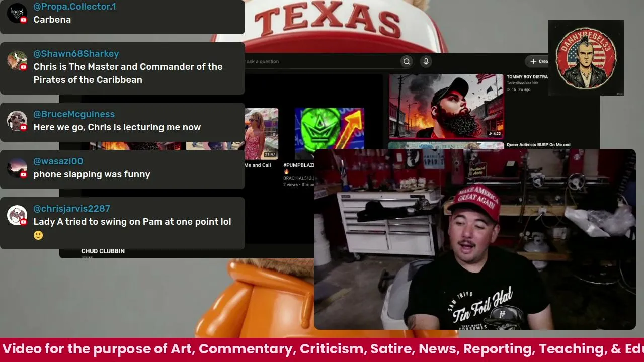
Task: Click @wasazi00's avatar
Action: [x=17, y=168]
